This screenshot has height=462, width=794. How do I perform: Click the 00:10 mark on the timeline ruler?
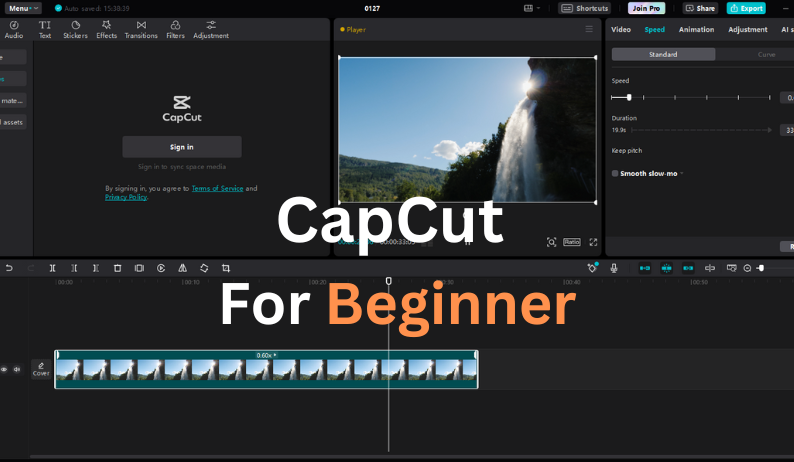point(191,282)
